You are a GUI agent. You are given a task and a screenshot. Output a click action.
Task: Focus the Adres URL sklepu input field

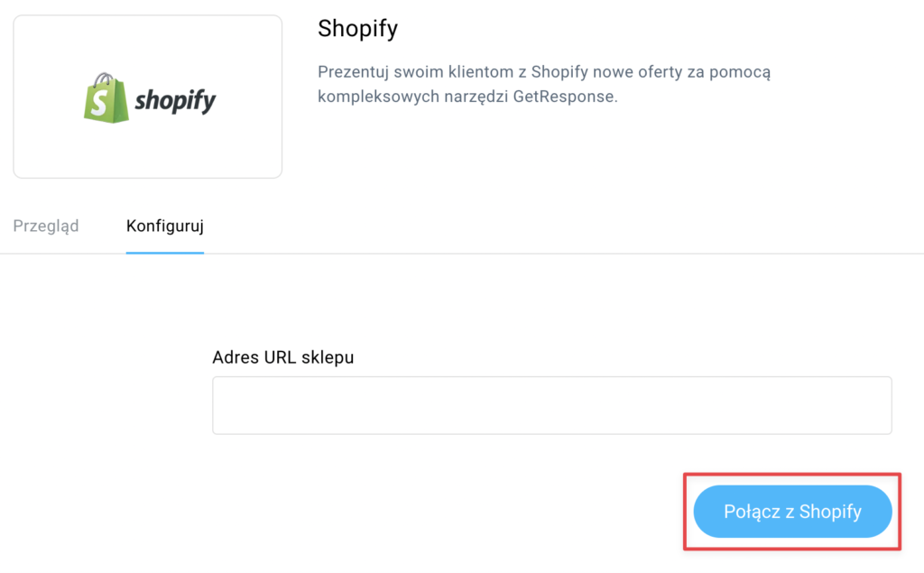[552, 405]
